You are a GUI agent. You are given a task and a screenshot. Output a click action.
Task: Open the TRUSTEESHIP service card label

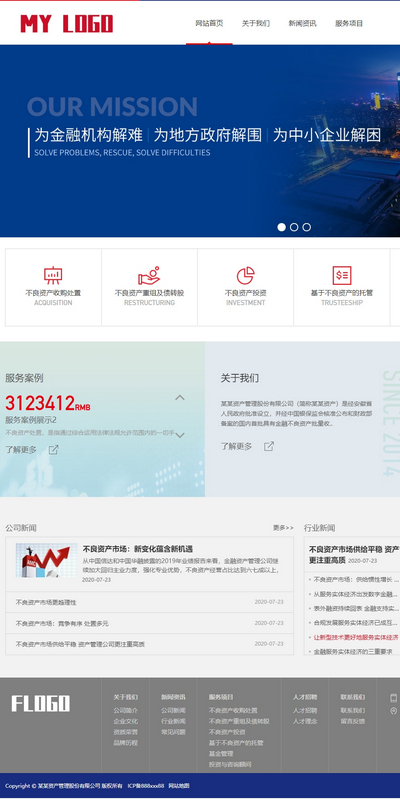click(x=342, y=303)
